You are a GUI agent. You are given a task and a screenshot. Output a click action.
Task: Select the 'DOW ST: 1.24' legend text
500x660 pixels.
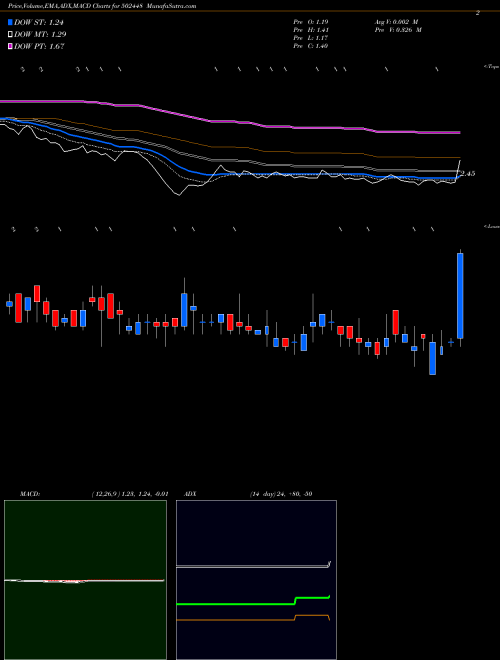[x=39, y=23]
